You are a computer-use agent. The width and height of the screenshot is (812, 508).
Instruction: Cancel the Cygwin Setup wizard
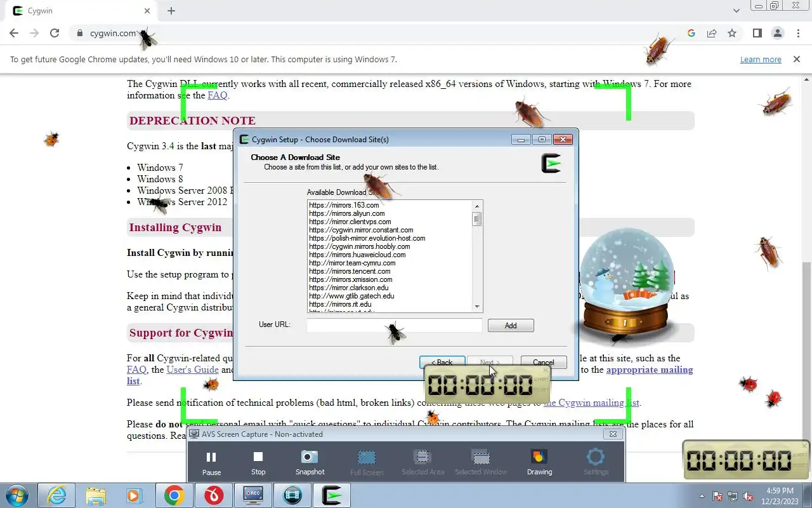click(544, 363)
